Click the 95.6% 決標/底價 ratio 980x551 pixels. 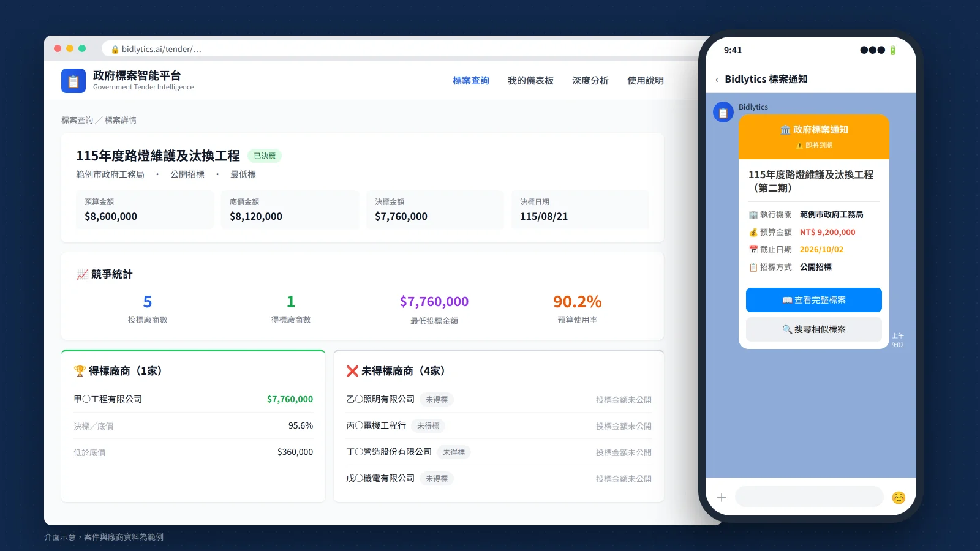point(301,425)
